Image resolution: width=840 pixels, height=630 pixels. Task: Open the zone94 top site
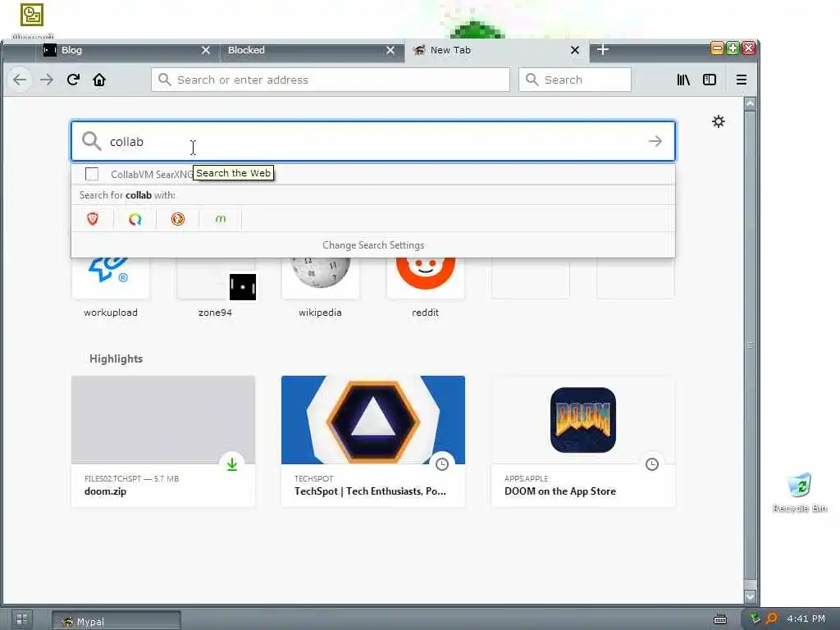click(216, 288)
